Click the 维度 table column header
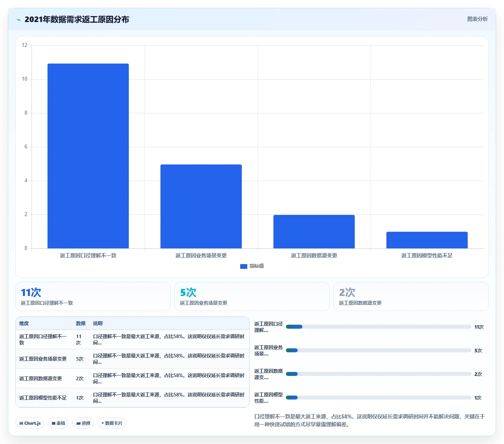This screenshot has width=504, height=444. (24, 324)
